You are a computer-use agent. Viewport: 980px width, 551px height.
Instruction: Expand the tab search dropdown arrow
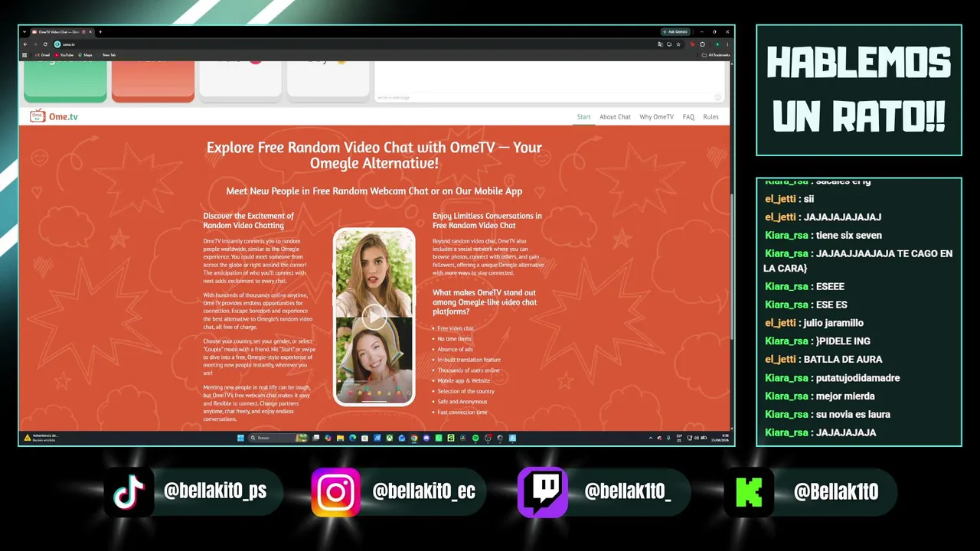pyautogui.click(x=24, y=32)
